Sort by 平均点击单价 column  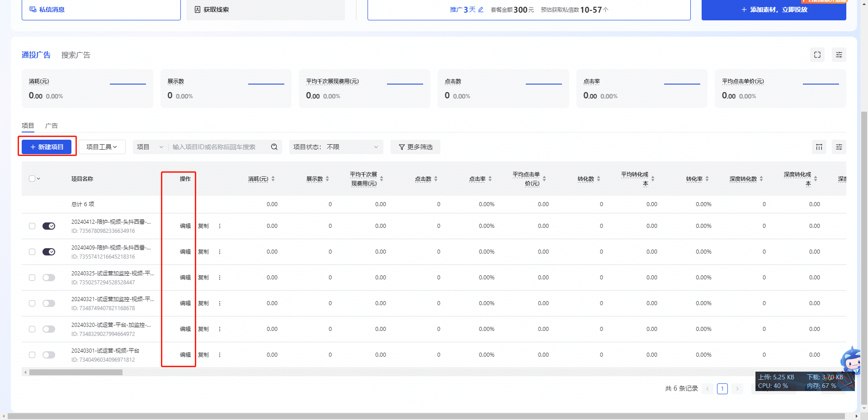coord(544,179)
